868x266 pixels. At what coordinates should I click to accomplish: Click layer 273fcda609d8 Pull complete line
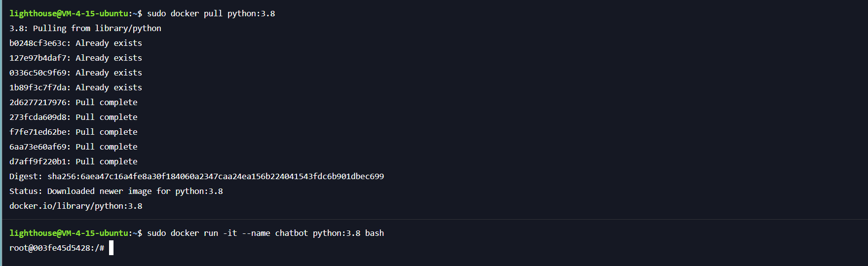point(74,117)
